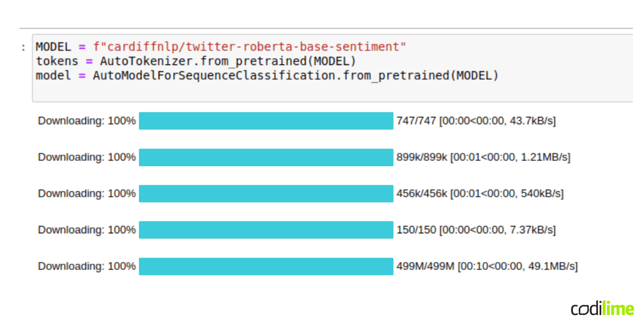Click the progress bar for the 150/150 download

266,230
